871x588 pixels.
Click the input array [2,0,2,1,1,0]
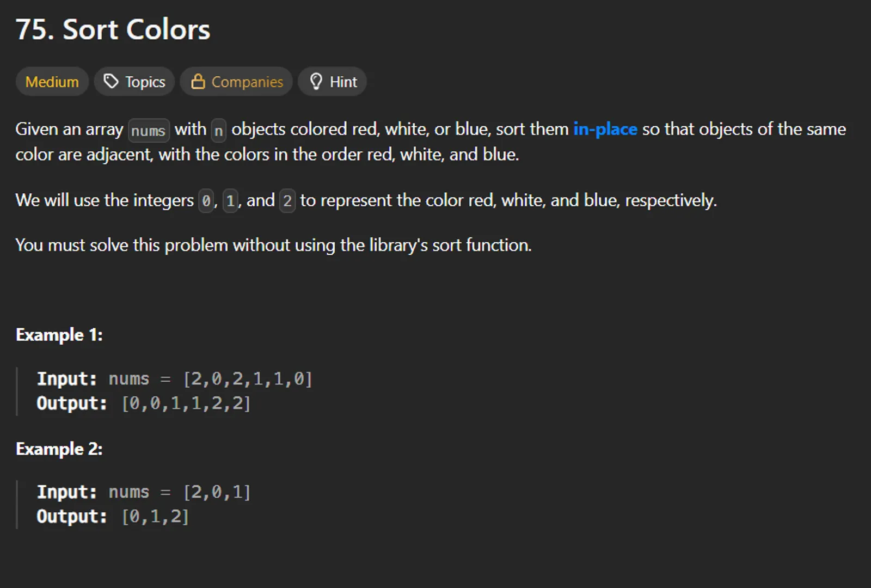tap(248, 378)
